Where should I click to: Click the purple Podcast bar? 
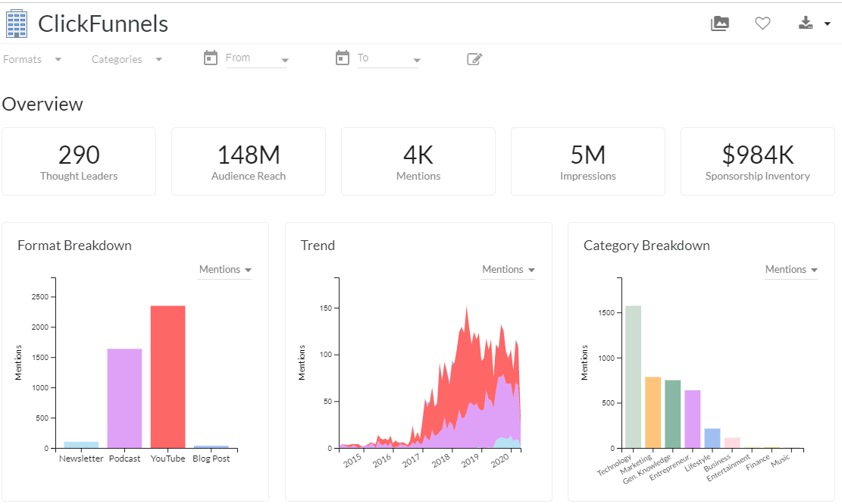124,398
